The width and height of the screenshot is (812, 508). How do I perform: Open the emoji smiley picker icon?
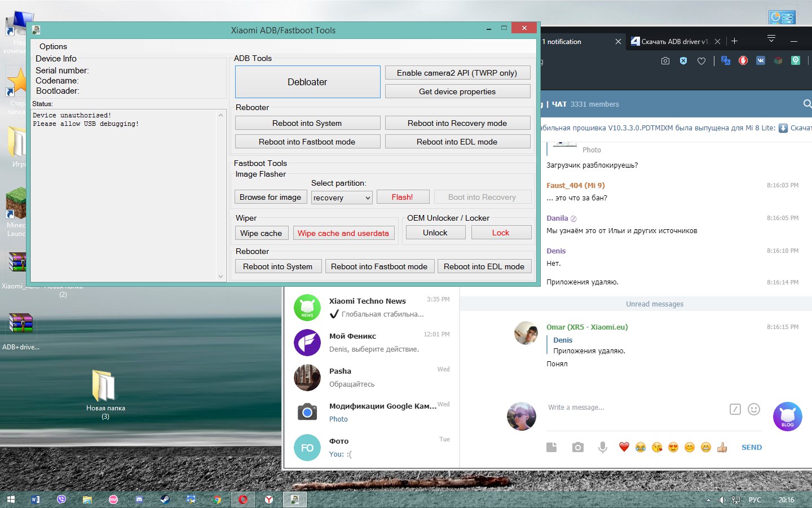754,409
